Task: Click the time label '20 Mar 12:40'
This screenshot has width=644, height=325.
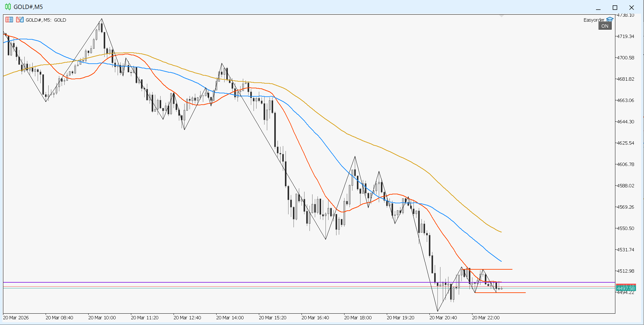Action: click(x=187, y=318)
